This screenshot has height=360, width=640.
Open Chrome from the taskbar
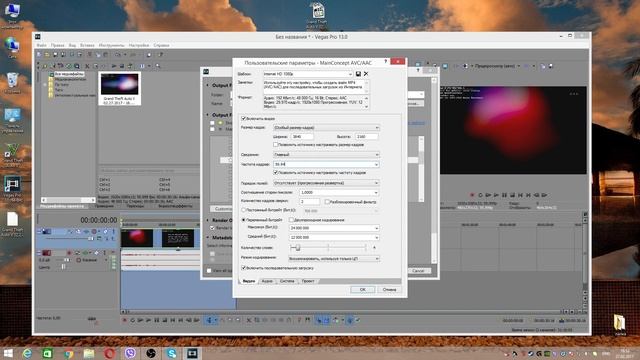[69, 353]
